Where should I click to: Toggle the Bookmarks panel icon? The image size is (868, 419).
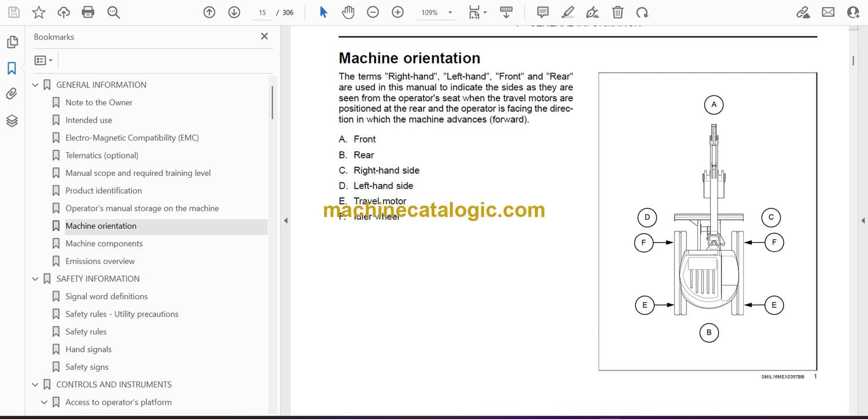pos(12,68)
